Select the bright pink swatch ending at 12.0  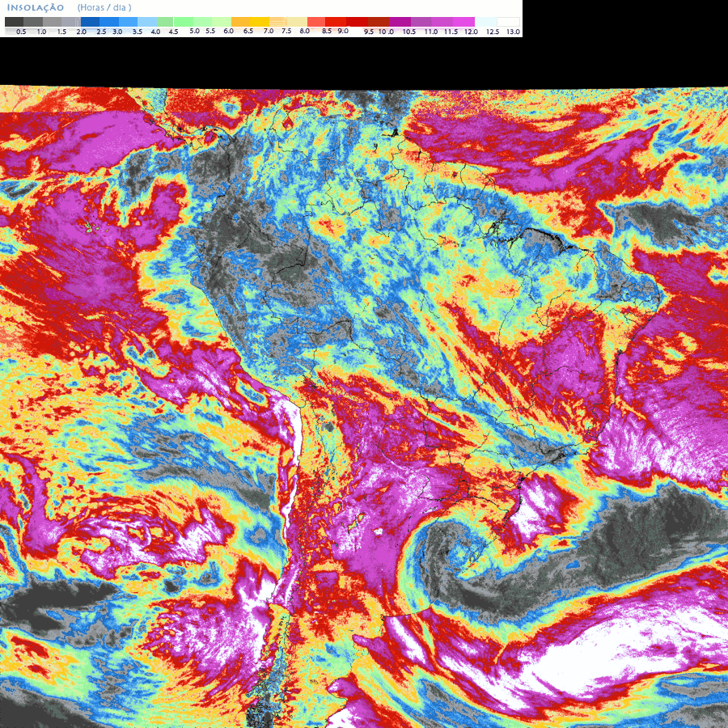[x=463, y=22]
